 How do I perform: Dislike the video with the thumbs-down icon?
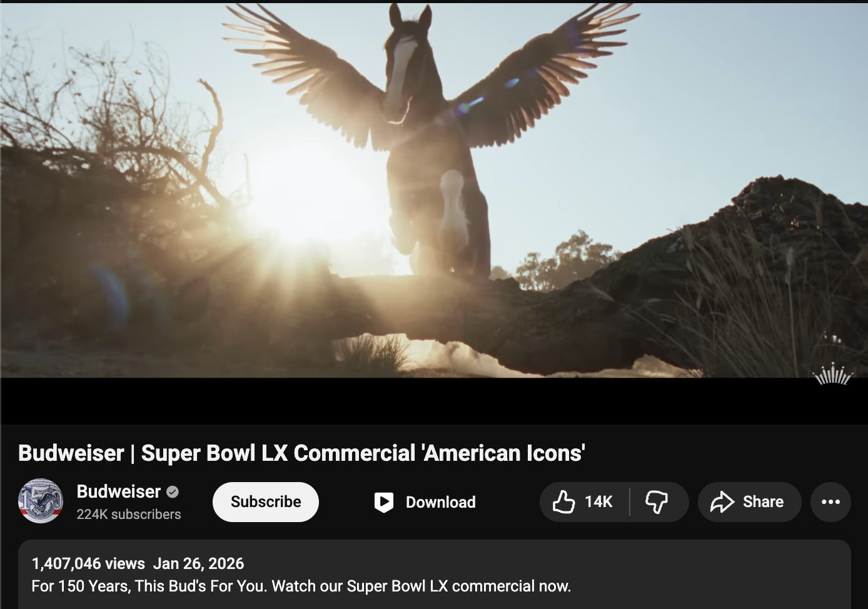point(657,502)
